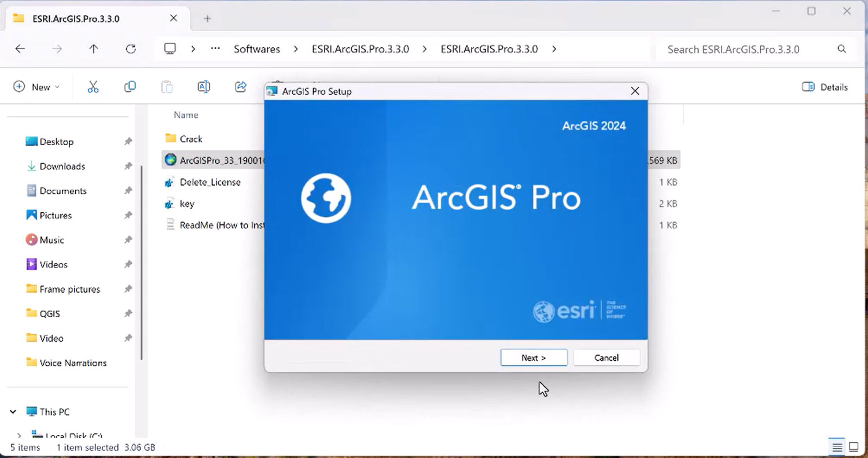Switch to large thumbnails view icon
Viewport: 868px width, 458px height.
pyautogui.click(x=854, y=447)
